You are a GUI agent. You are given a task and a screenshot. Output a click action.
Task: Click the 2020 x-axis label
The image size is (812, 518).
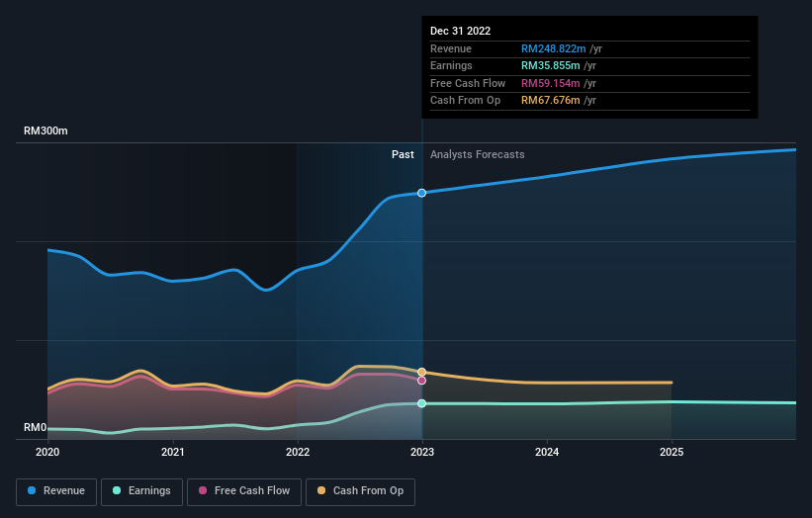[47, 453]
